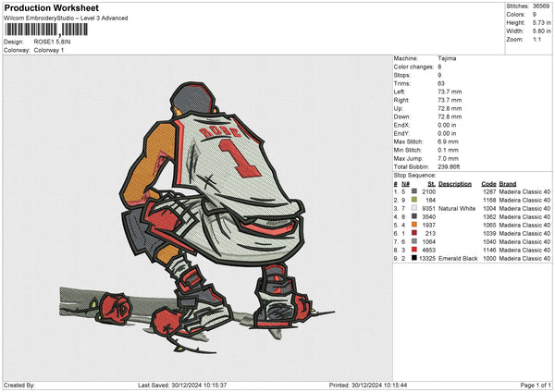This screenshot has width=555, height=392.
Task: Click the Max Stitch value '6.9 mm'
Action: 448,141
